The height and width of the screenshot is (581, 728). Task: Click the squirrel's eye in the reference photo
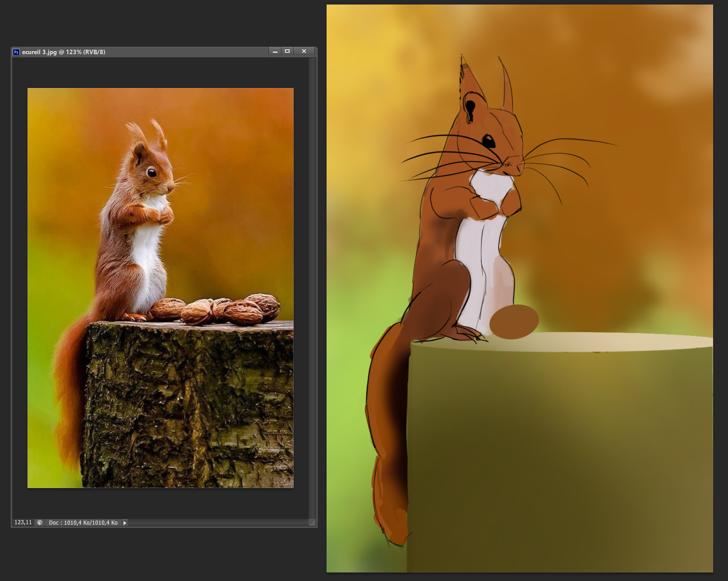point(152,172)
